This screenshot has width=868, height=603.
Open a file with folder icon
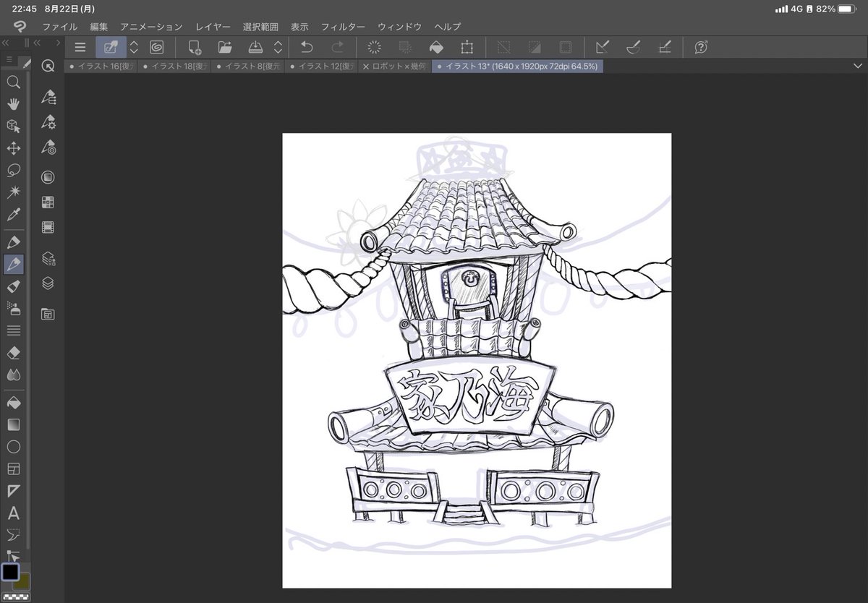(x=225, y=47)
